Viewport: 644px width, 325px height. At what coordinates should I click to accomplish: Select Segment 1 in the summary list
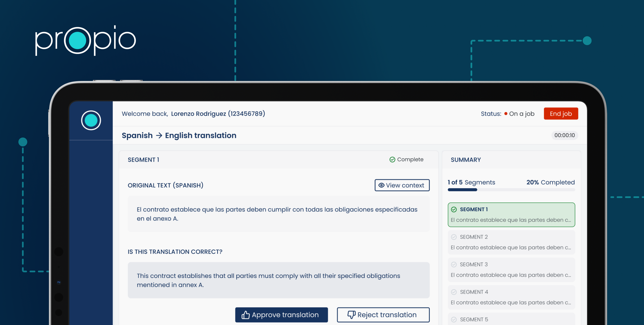tap(511, 215)
